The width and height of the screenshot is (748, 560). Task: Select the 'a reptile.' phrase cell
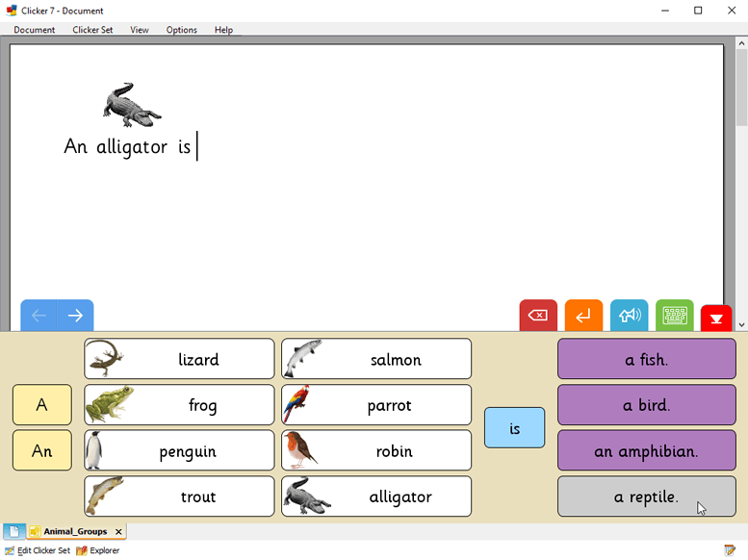point(646,496)
